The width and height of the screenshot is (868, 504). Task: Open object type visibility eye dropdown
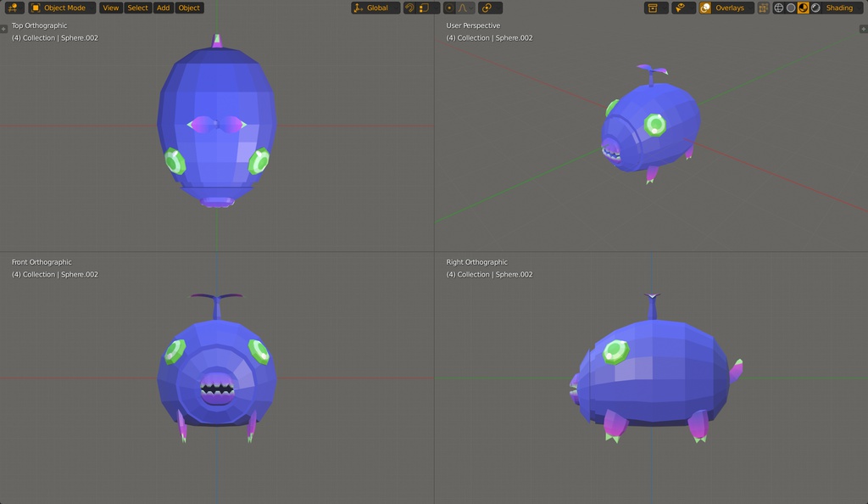click(683, 8)
